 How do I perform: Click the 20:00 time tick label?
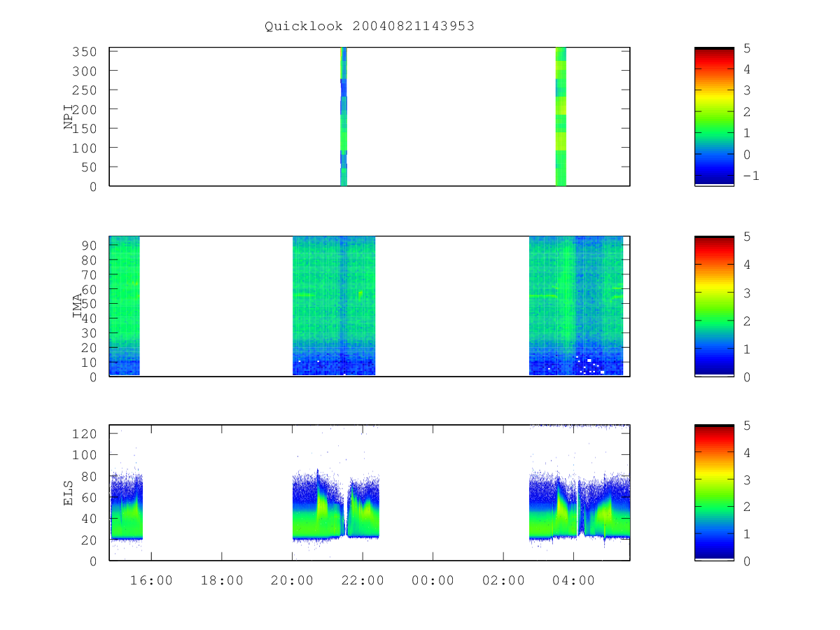[292, 581]
